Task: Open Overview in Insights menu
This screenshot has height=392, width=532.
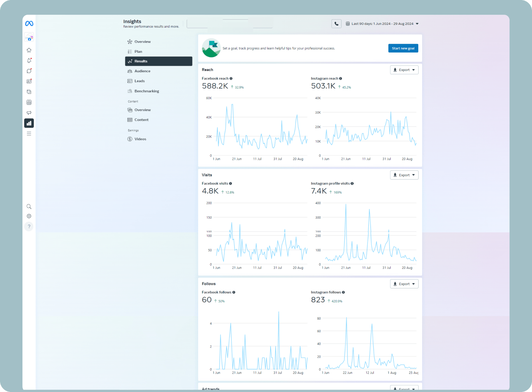Action: point(159,42)
